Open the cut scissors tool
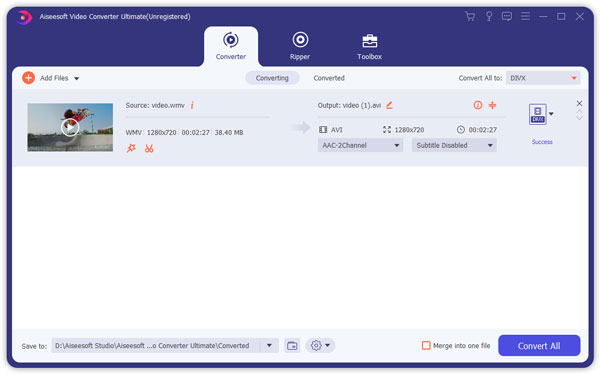 (149, 148)
